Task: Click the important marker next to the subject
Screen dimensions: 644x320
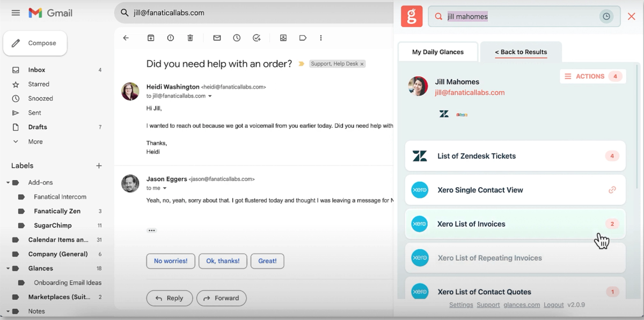Action: tap(302, 64)
